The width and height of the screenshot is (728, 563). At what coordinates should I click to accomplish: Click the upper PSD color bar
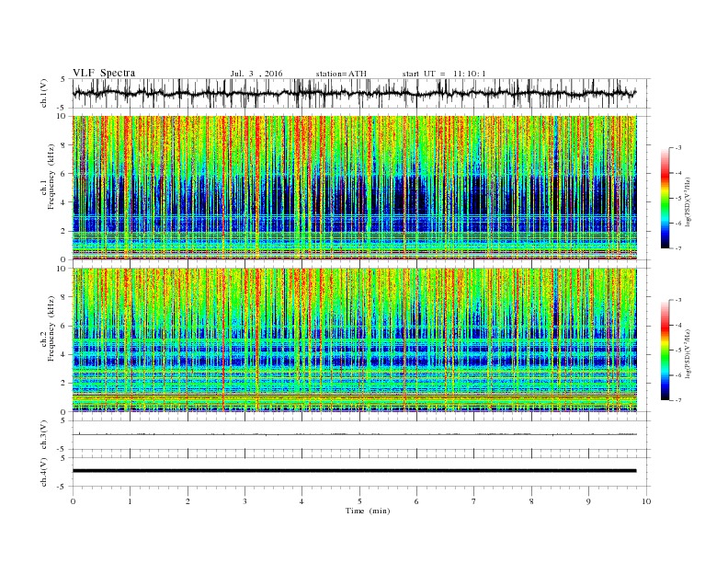click(665, 198)
